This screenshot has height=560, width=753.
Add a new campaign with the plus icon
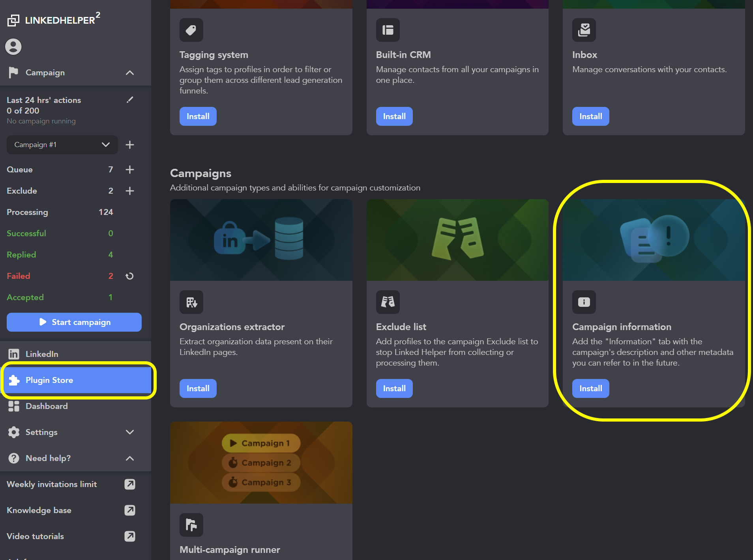(130, 145)
